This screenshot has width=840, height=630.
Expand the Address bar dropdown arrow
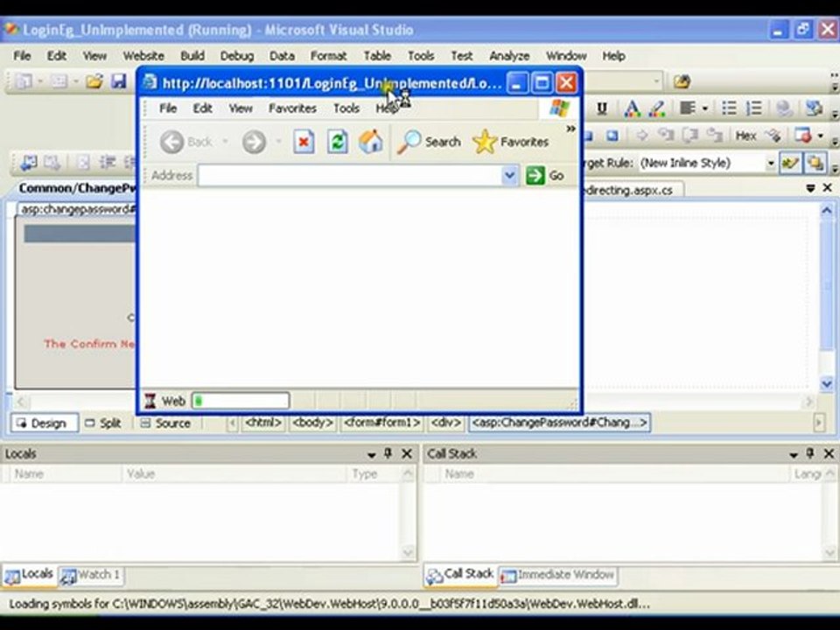tap(509, 175)
